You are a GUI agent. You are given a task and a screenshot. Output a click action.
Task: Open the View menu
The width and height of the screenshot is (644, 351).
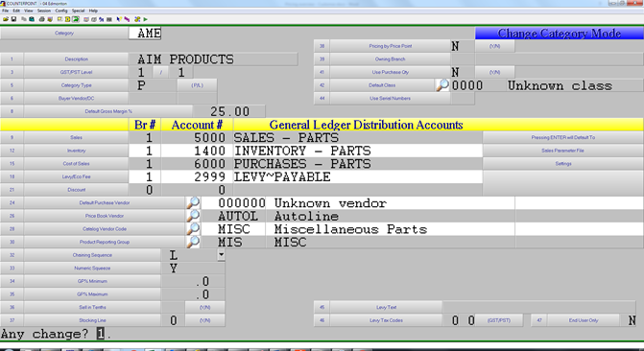(x=29, y=11)
